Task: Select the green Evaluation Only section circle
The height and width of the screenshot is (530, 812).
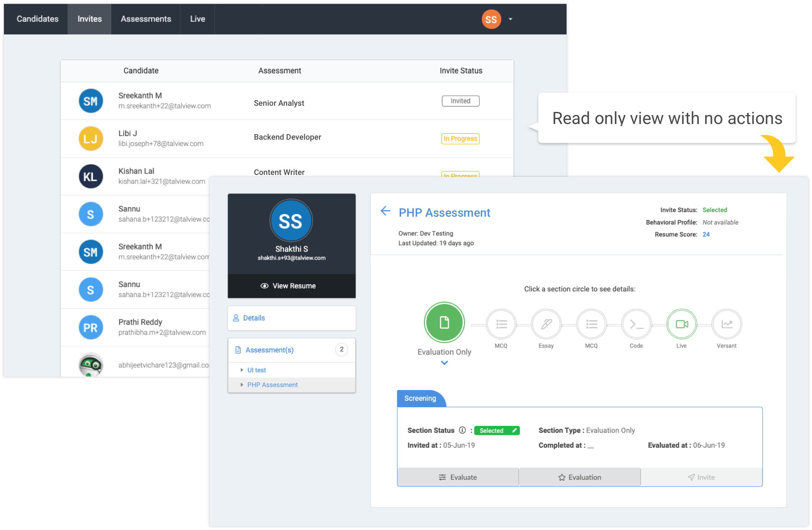Action: 444,323
